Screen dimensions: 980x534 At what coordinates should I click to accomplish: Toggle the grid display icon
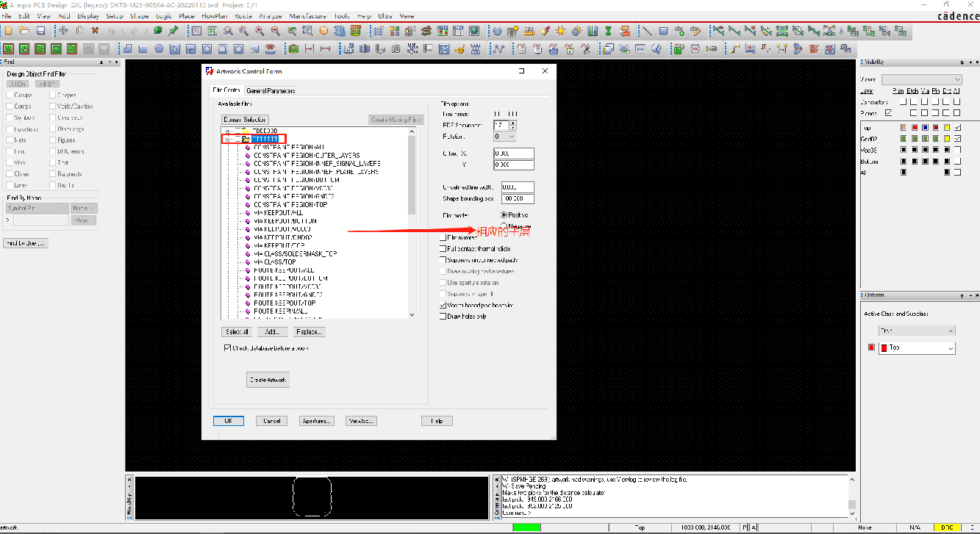[378, 31]
